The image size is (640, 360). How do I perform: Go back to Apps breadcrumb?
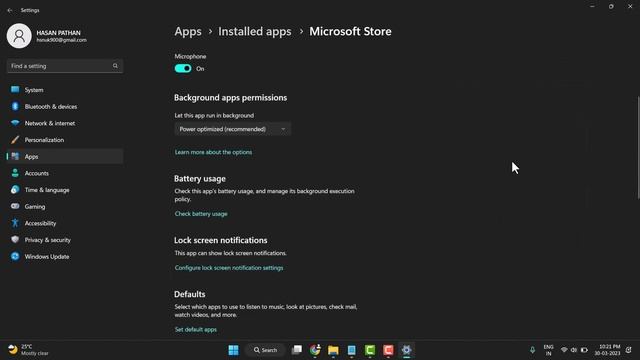188,31
